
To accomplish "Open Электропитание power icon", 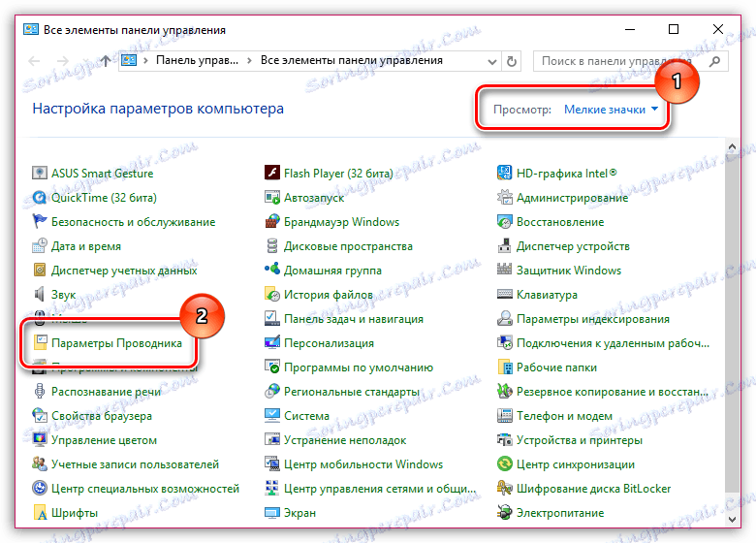I will click(x=504, y=513).
